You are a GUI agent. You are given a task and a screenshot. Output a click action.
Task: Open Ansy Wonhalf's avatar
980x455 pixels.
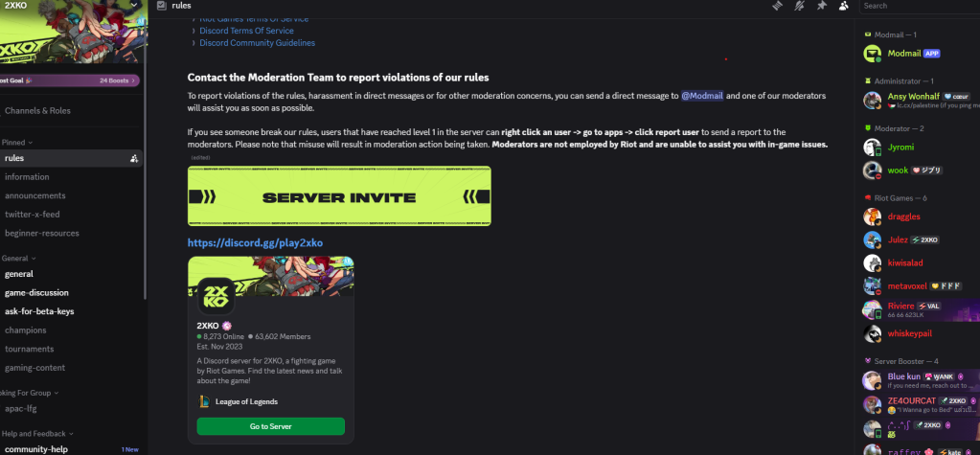(x=872, y=100)
